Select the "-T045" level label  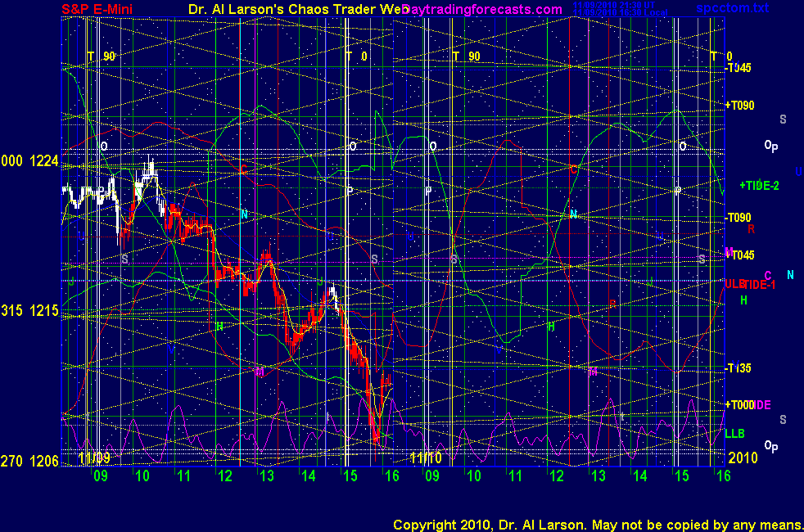pos(739,68)
